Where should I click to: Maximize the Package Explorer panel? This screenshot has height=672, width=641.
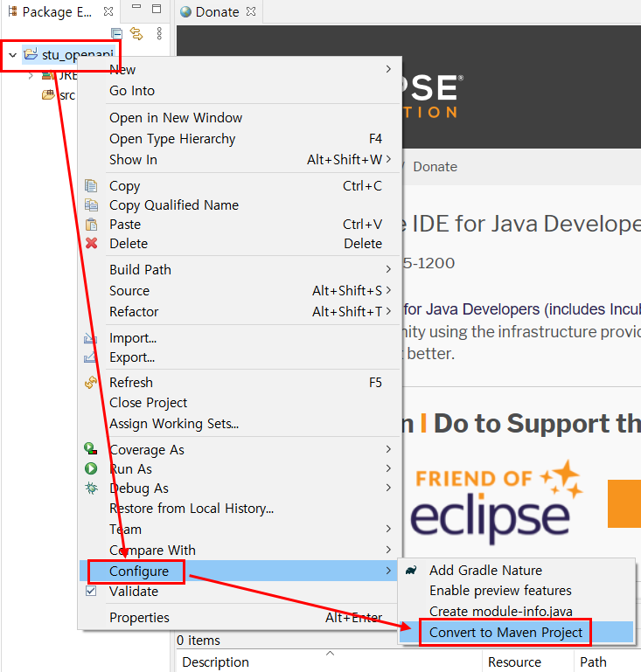coord(157,9)
